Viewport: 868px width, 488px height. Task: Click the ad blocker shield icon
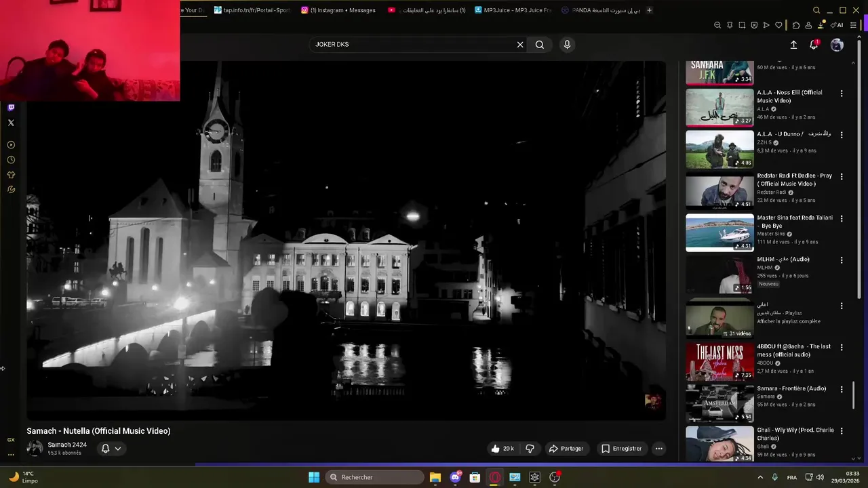coord(754,25)
